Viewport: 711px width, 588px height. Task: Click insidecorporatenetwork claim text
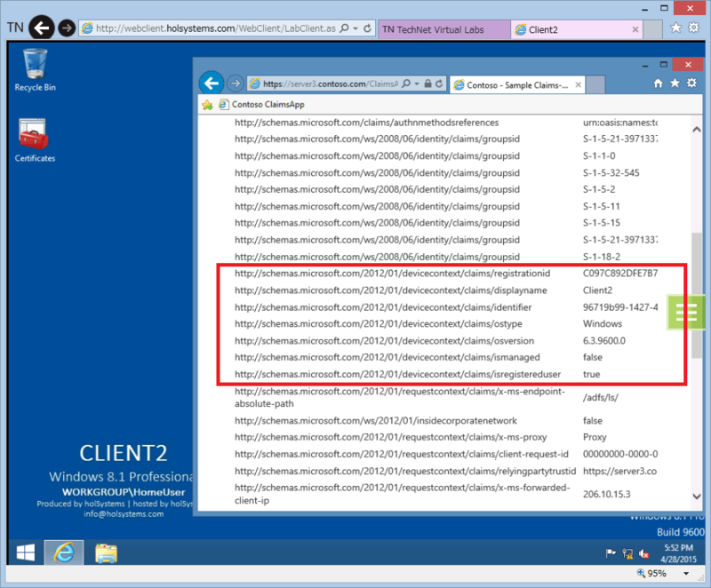point(375,421)
